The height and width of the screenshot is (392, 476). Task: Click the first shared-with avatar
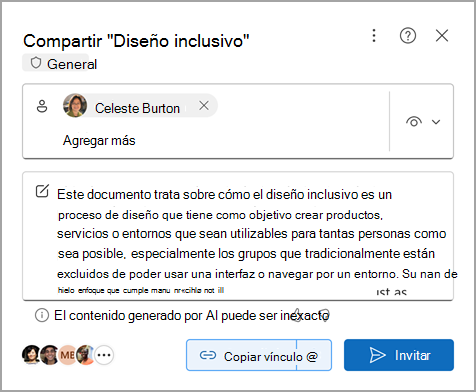[x=31, y=355]
